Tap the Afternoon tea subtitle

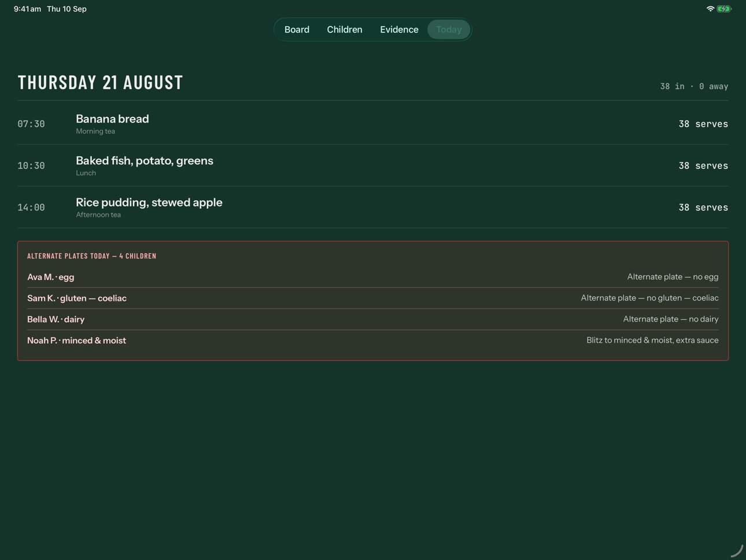(x=98, y=215)
